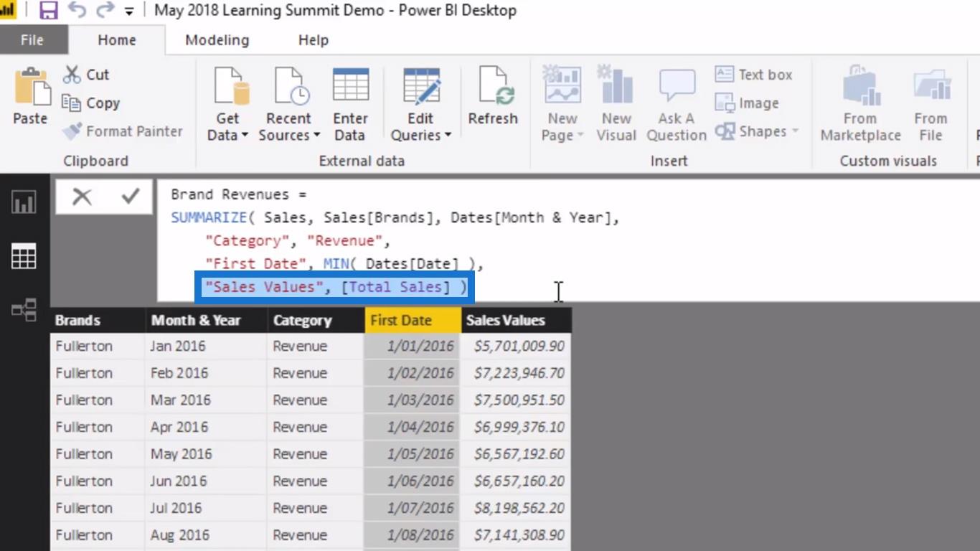Select the First Date column header
This screenshot has width=980, height=551.
[x=413, y=321]
